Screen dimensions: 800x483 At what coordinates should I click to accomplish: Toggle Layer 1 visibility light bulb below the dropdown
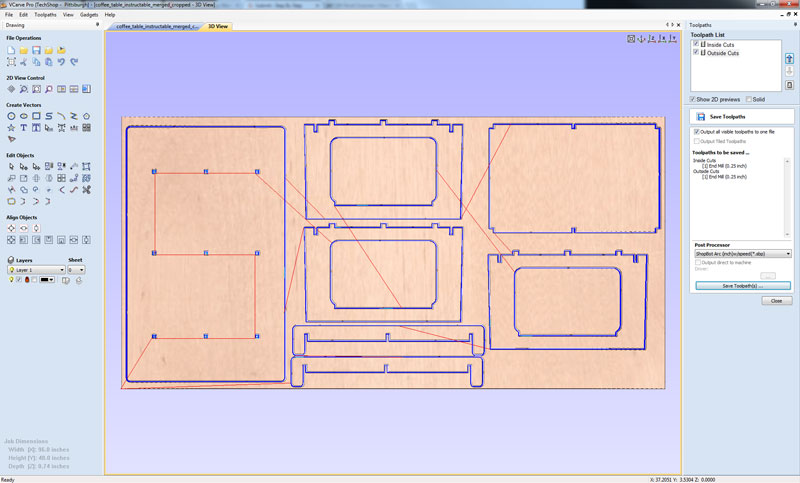(x=11, y=279)
